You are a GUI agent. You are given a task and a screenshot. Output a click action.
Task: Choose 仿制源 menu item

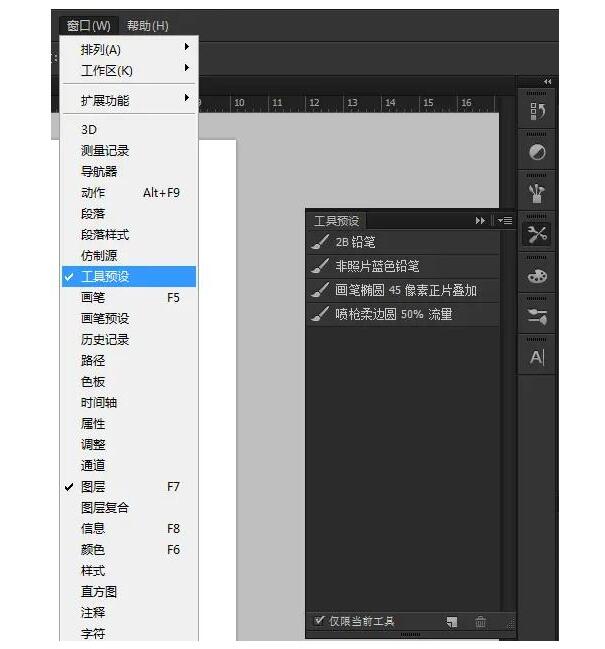129,255
